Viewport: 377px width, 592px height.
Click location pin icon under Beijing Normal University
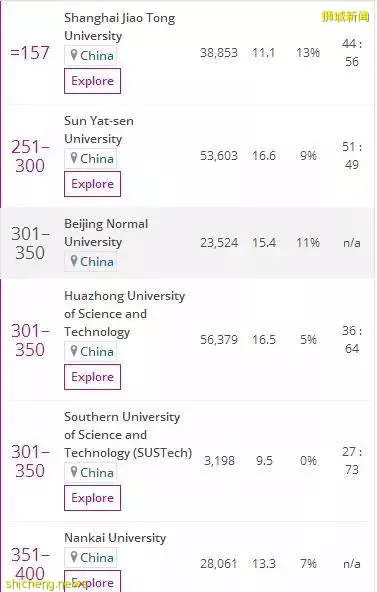click(74, 261)
